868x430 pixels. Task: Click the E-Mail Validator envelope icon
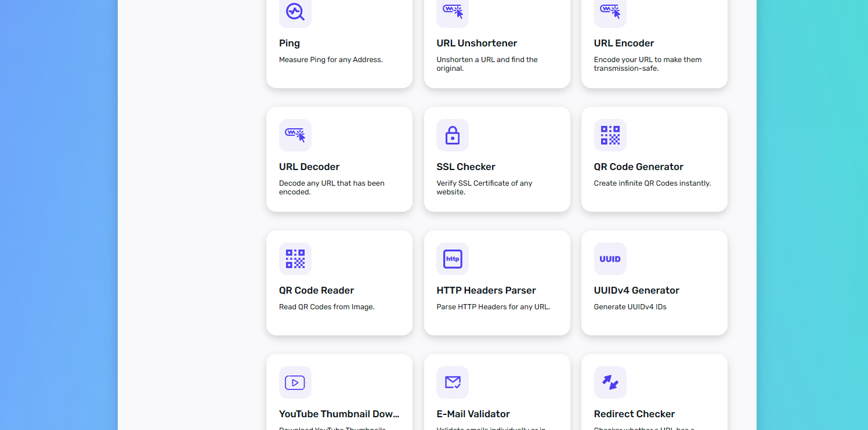click(x=453, y=382)
